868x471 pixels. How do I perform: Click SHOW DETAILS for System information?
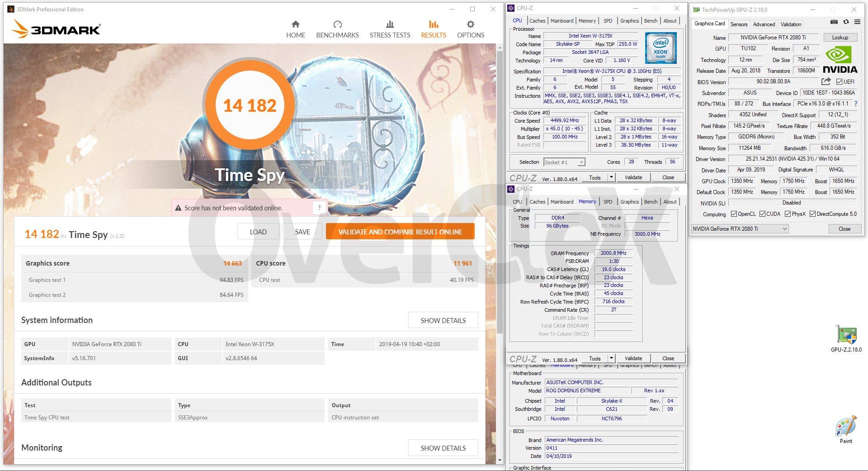[443, 320]
